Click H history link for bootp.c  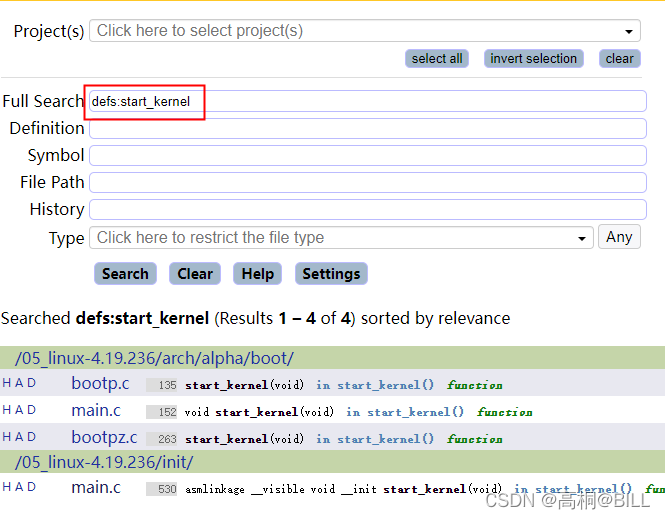tap(7, 383)
